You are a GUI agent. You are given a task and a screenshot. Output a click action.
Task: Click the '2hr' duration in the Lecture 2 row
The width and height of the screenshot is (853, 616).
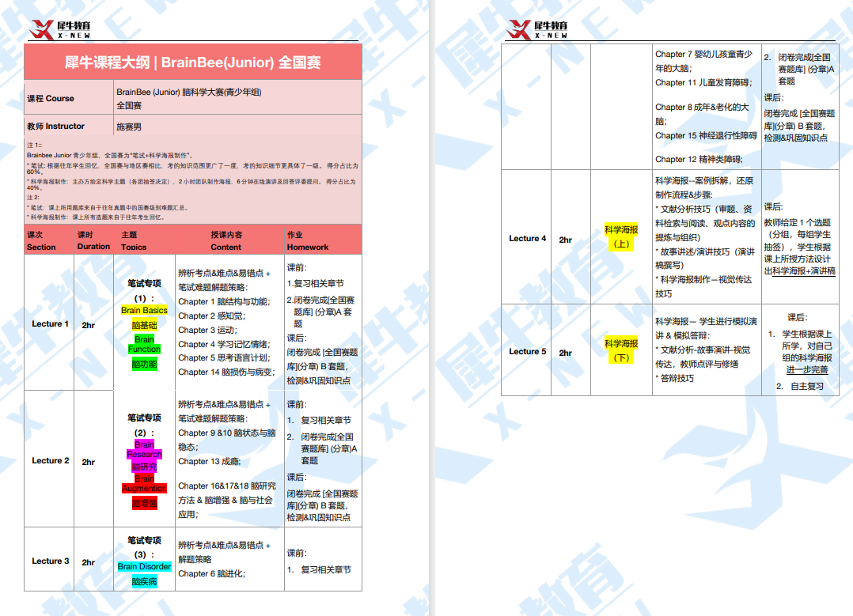click(x=88, y=462)
